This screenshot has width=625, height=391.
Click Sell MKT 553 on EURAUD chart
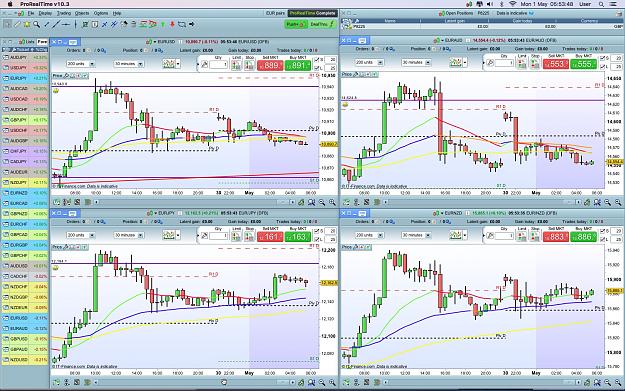point(556,64)
